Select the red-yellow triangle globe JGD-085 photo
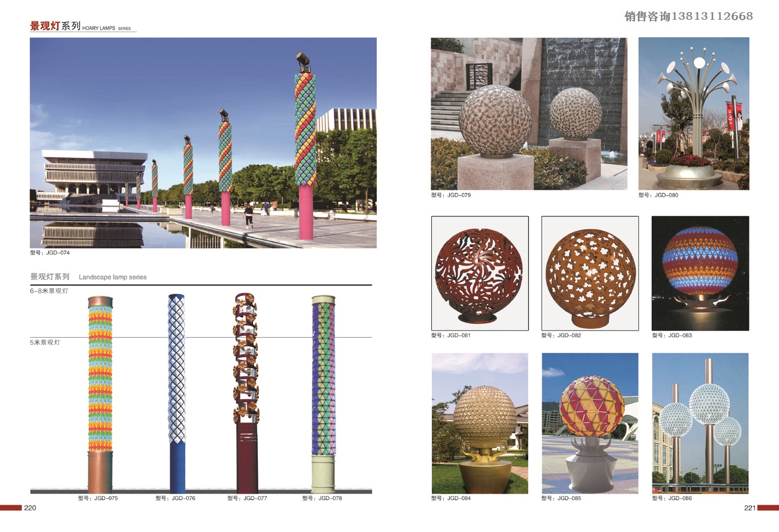779x532 pixels. pyautogui.click(x=590, y=424)
